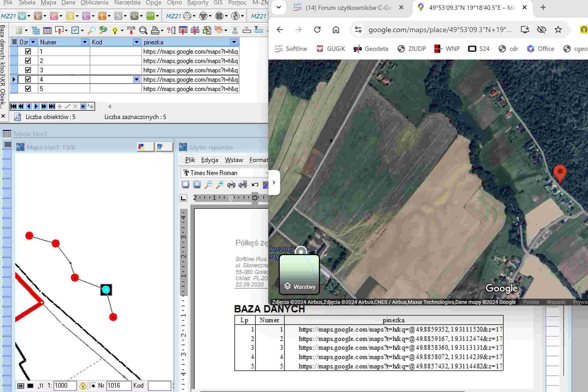Bookmark the page with the star icon
Image resolution: width=588 pixels, height=392 pixels.
point(558,30)
